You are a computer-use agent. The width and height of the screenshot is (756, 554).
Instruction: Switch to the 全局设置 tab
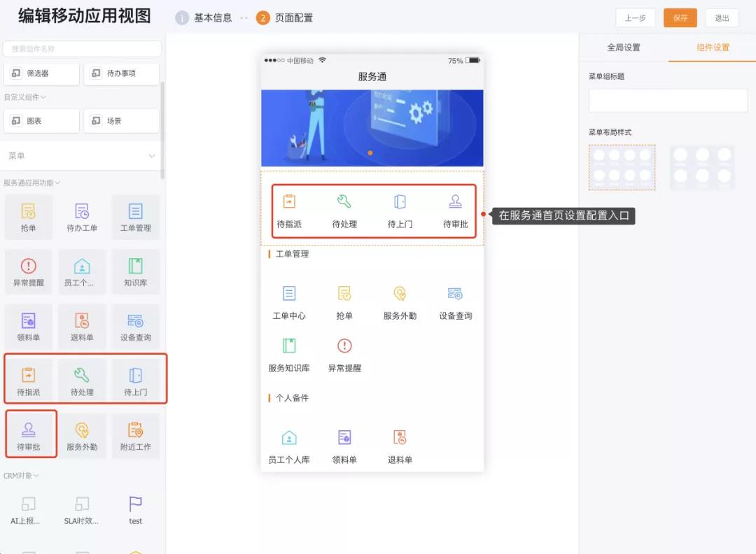[624, 47]
